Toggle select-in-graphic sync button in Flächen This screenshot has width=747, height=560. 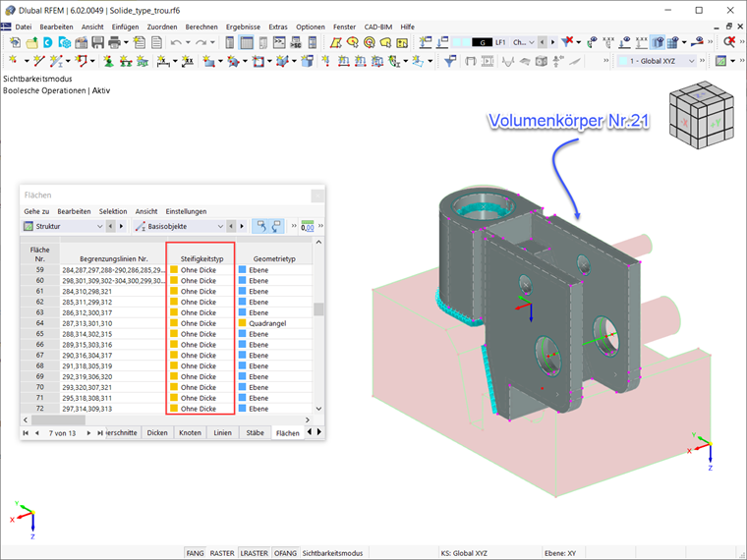tap(260, 226)
